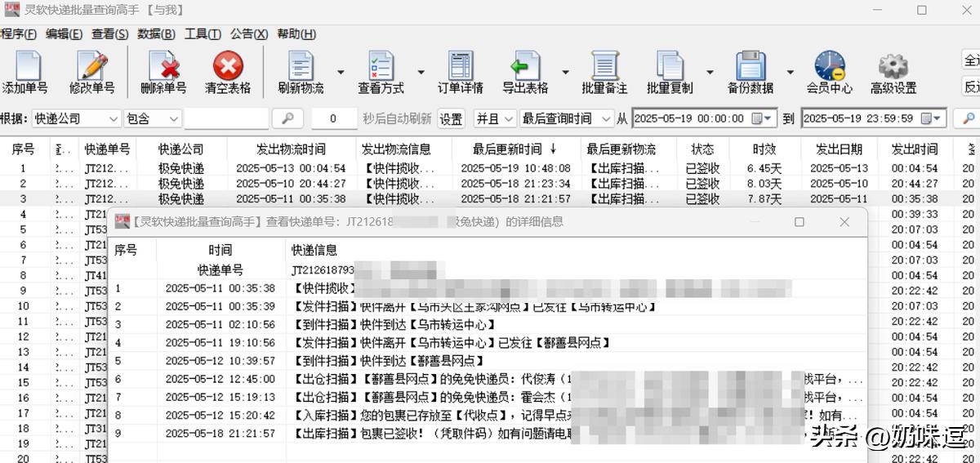
Task: Open the 工具(T) menu
Action: coord(203,33)
